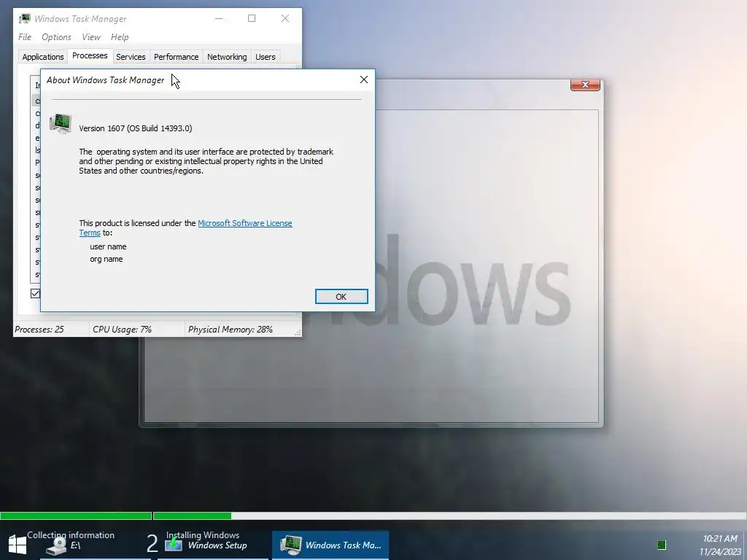The image size is (747, 560).
Task: Click OK in About Windows Task Manager
Action: pos(341,296)
